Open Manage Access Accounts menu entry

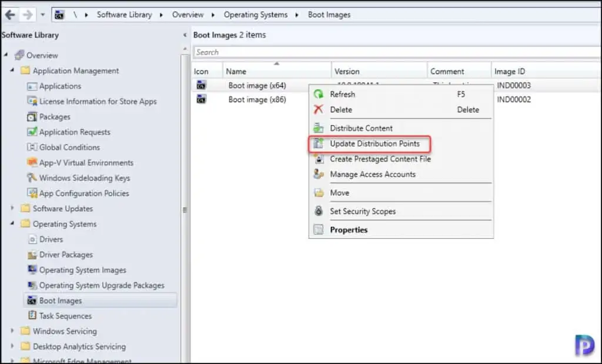click(x=372, y=174)
